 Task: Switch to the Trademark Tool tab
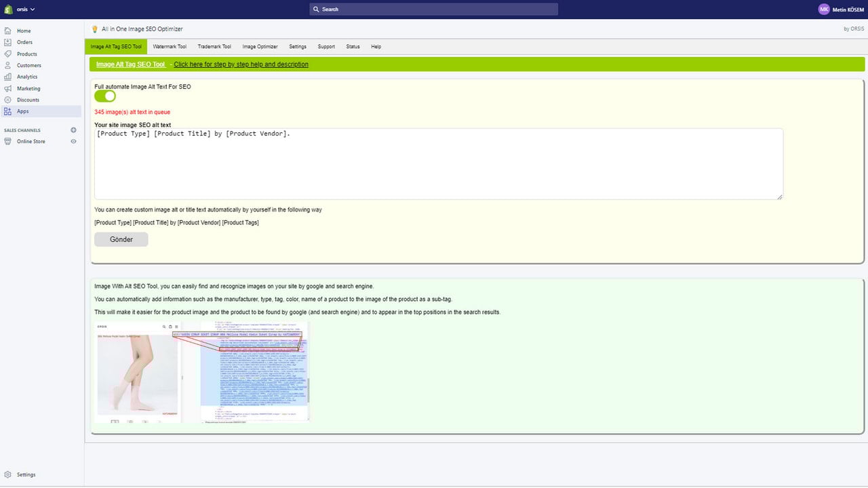pyautogui.click(x=214, y=47)
